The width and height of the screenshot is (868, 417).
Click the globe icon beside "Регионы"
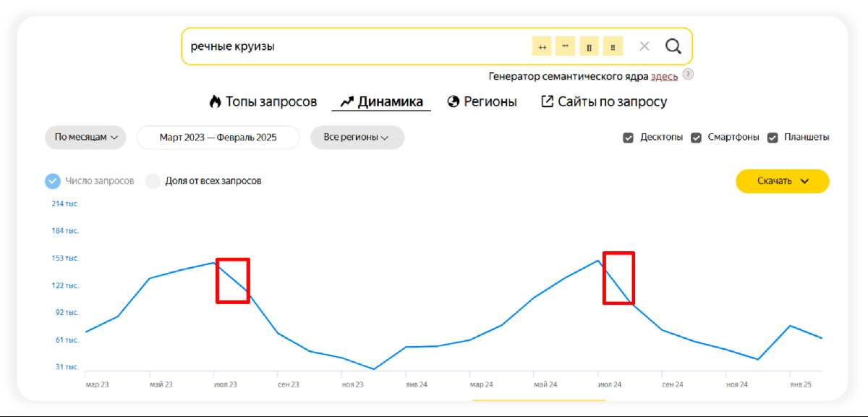tap(454, 102)
